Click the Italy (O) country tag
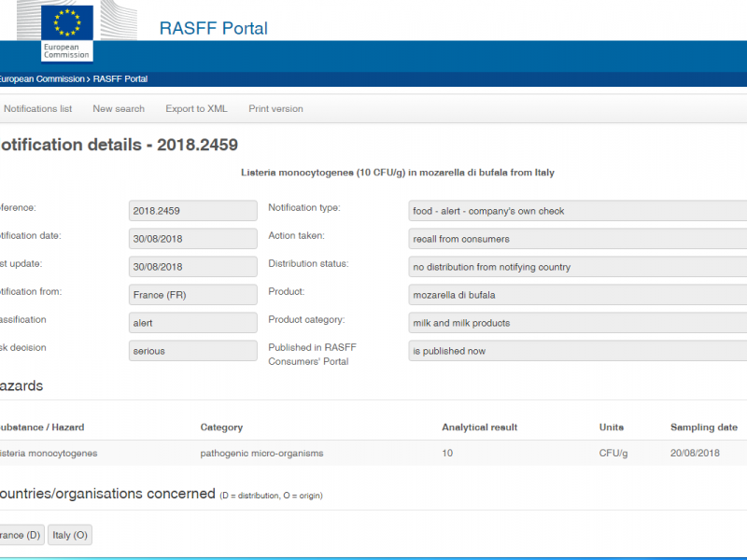 [x=70, y=535]
